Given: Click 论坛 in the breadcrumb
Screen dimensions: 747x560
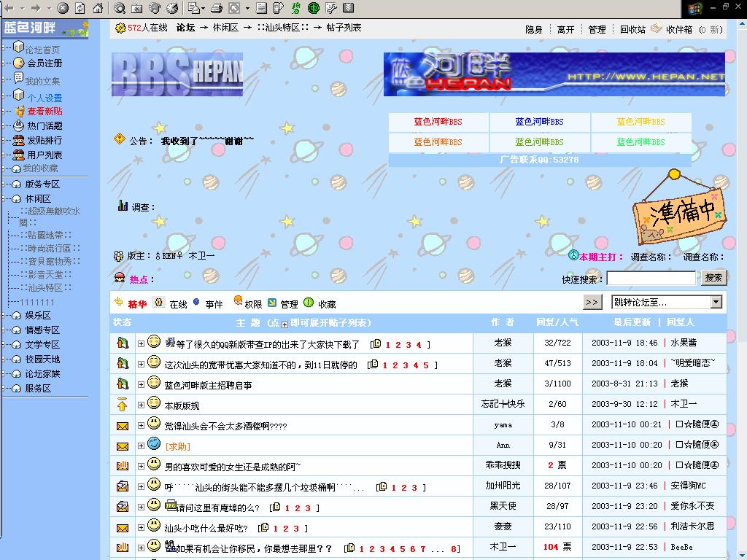Looking at the screenshot, I should pyautogui.click(x=185, y=28).
